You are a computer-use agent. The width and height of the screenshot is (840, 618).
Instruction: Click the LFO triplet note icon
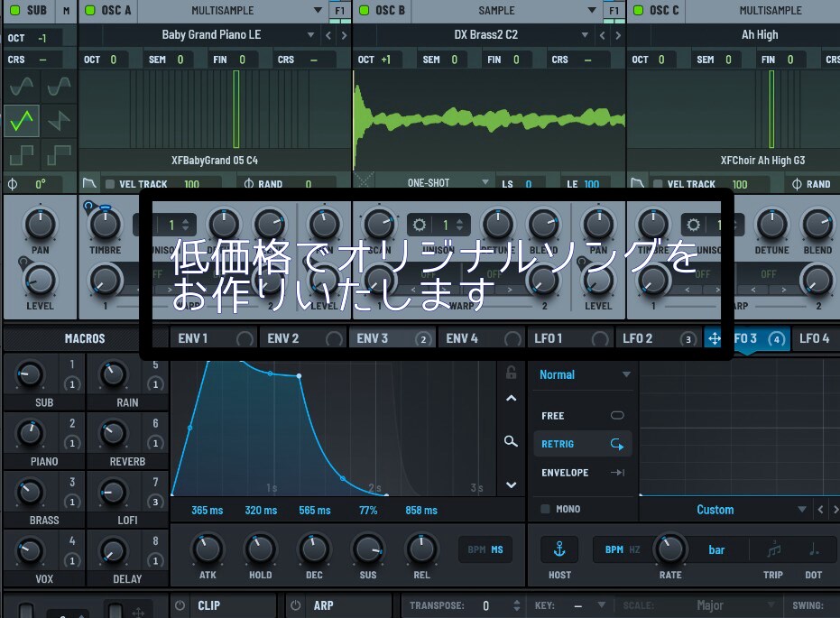[x=773, y=549]
